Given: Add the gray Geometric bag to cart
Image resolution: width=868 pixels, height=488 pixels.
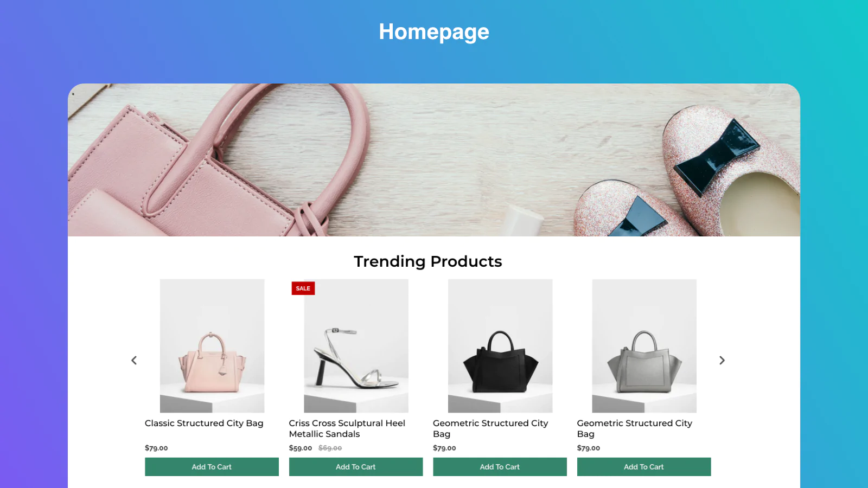Looking at the screenshot, I should 644,467.
